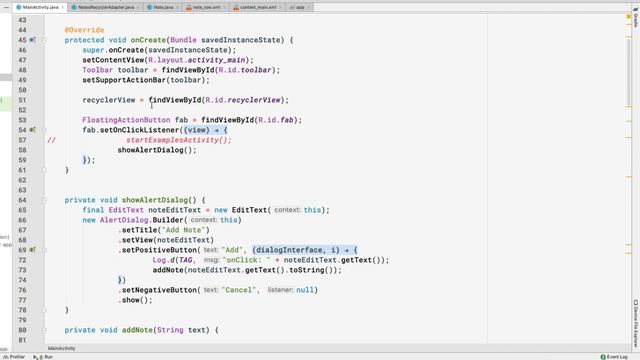Click setContentView call on line 47
Image resolution: width=640 pixels, height=360 pixels.
coord(113,60)
